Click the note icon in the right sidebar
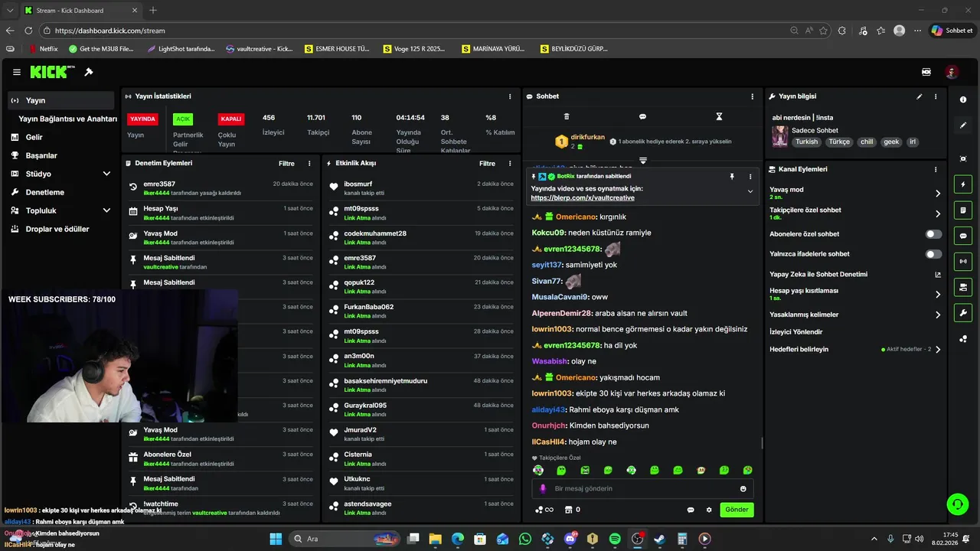The width and height of the screenshot is (980, 551). tap(963, 210)
